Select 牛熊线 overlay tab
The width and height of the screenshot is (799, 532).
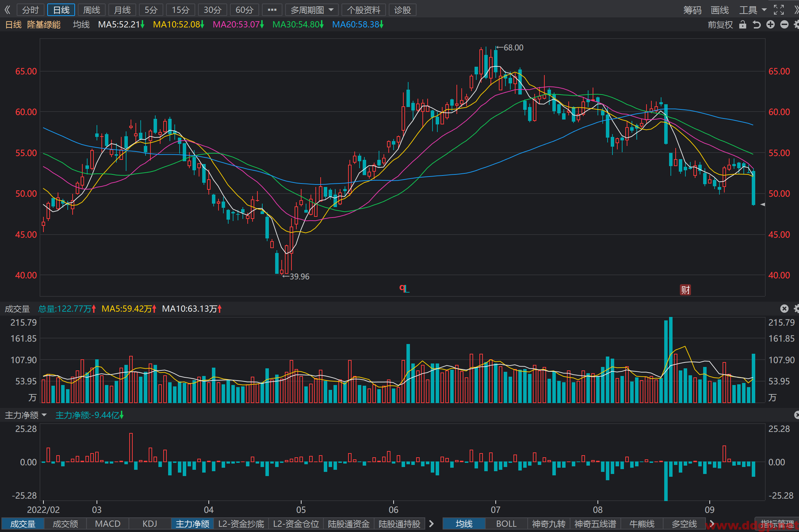point(642,524)
